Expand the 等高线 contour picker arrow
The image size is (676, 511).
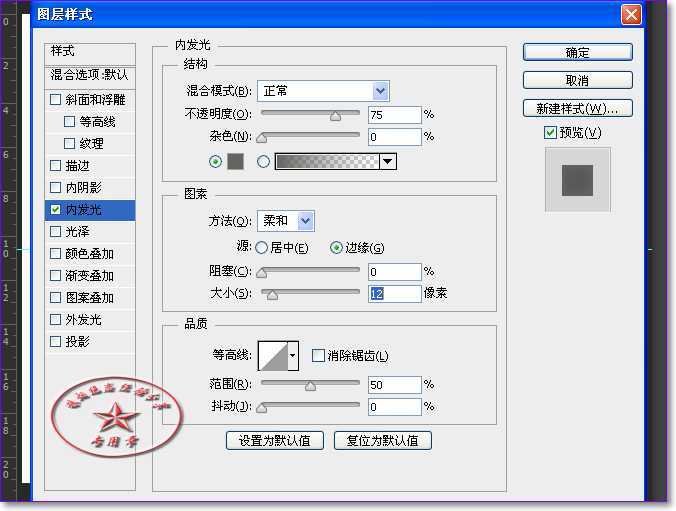pos(293,355)
